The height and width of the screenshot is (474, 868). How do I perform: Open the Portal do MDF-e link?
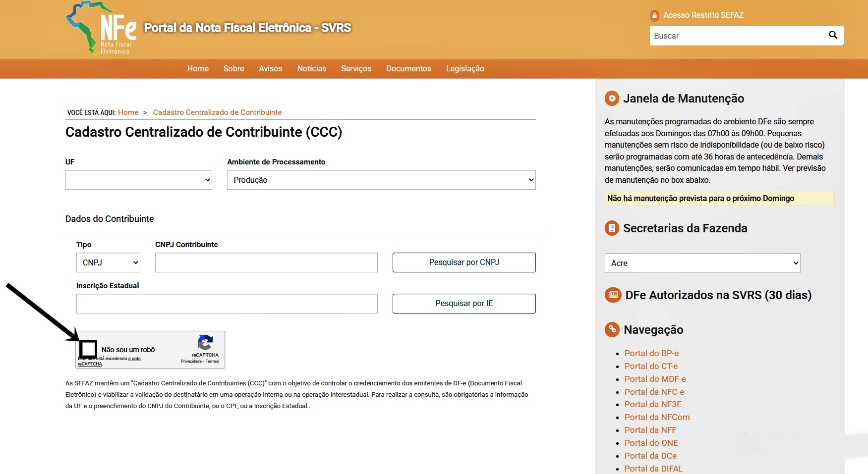[655, 379]
